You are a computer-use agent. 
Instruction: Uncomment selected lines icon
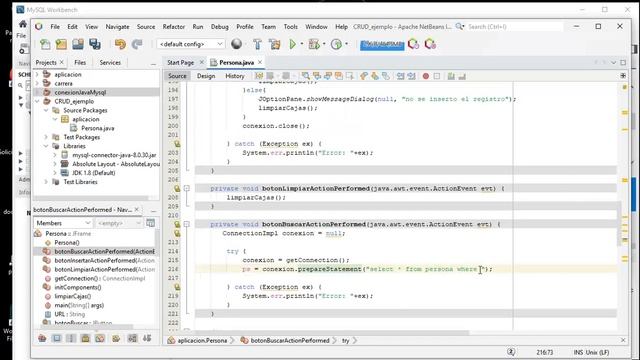(462, 76)
